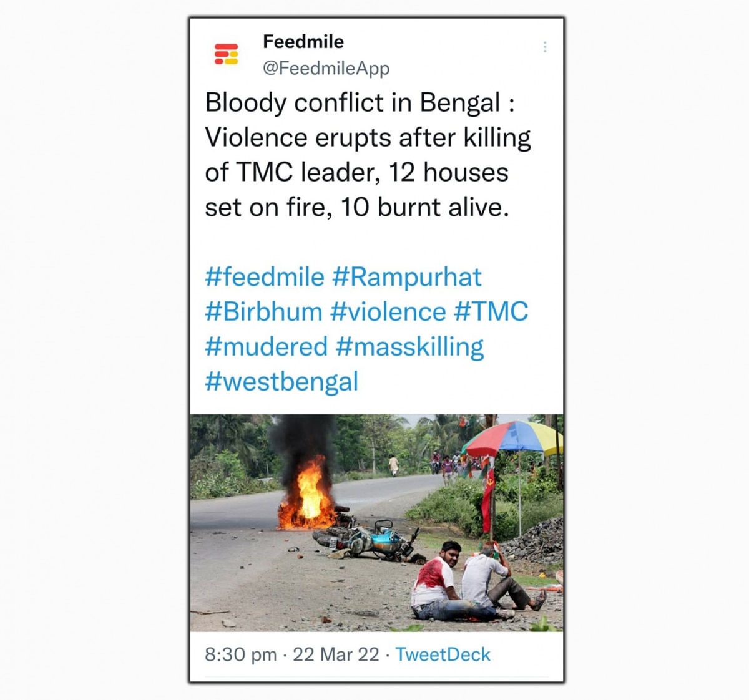Click the Feedmile profile logo avatar
The height and width of the screenshot is (700, 749).
click(x=226, y=54)
